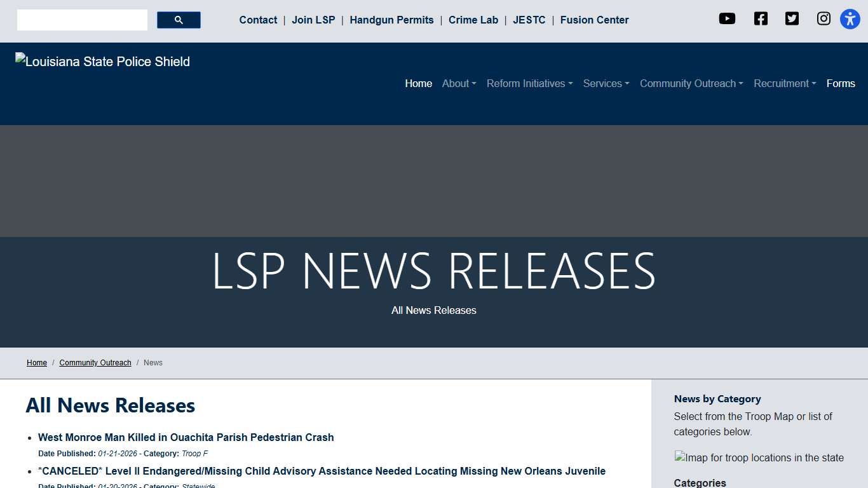Expand the About dropdown menu
This screenshot has width=868, height=488.
tap(459, 83)
